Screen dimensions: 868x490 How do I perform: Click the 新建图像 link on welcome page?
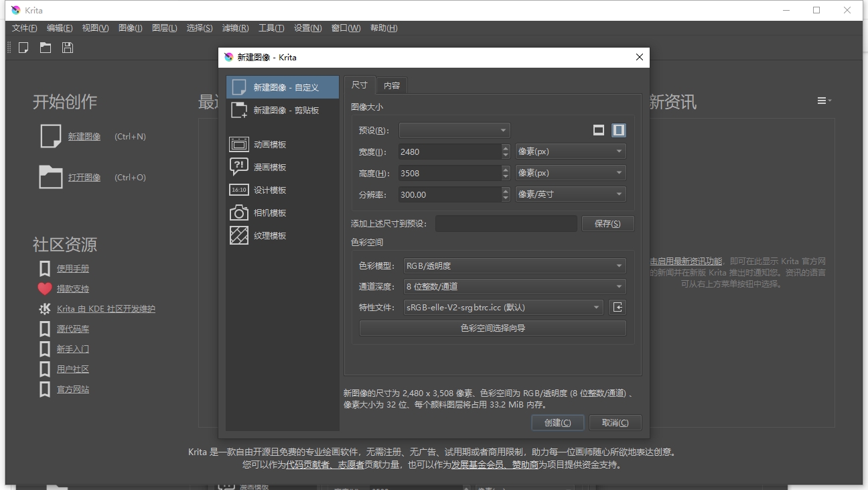pos(84,137)
